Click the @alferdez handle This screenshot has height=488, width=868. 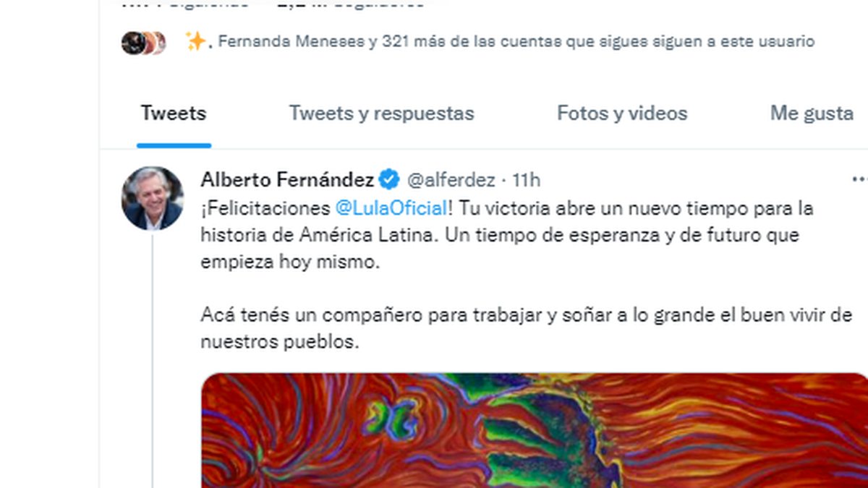(451, 179)
